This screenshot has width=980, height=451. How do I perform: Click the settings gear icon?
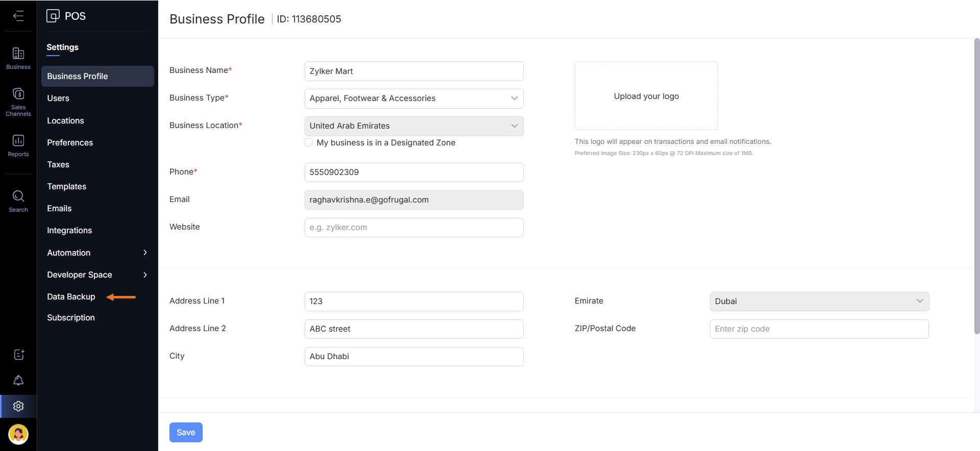18,406
